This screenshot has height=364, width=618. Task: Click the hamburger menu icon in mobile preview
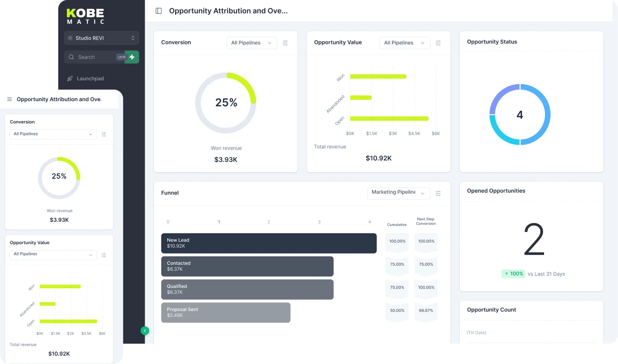[x=10, y=99]
